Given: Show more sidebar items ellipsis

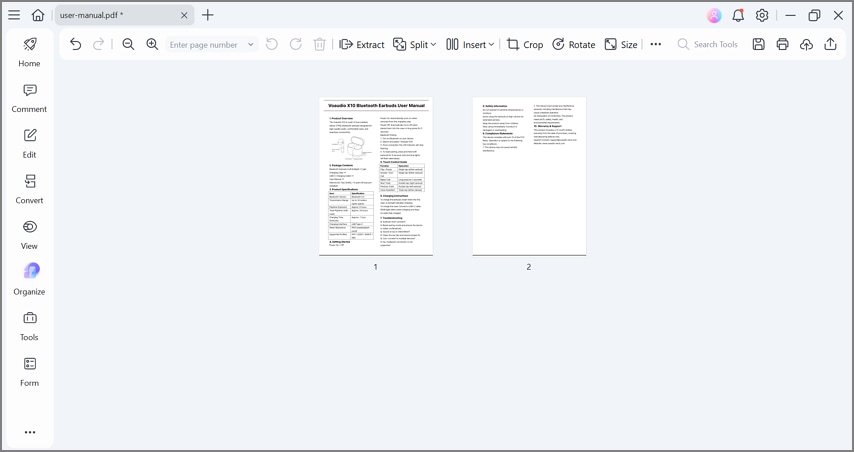Looking at the screenshot, I should (30, 432).
